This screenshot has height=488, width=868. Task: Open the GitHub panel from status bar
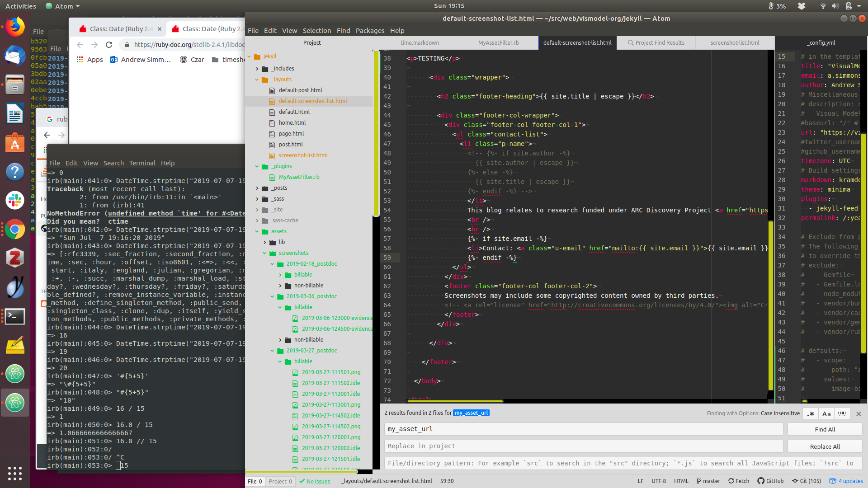coord(770,481)
